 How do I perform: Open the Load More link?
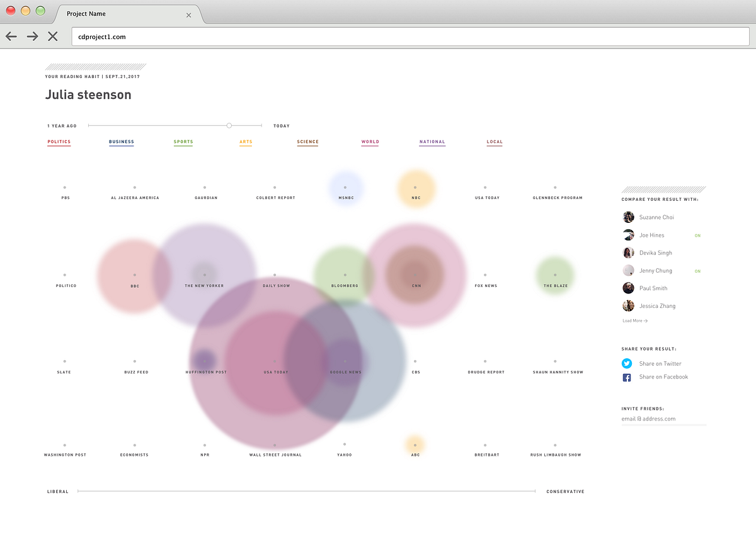tap(635, 321)
